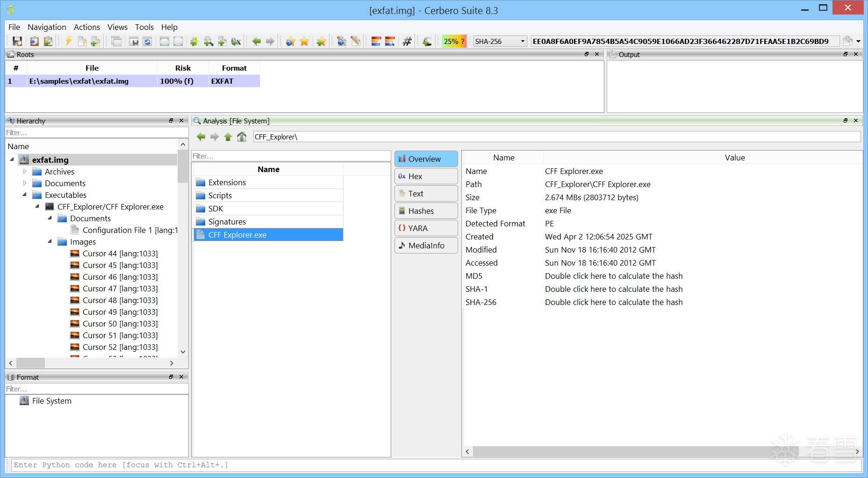Screen dimensions: 868x478
Task: Collapse the CFF_Explorer/CFF Explorer.exe node
Action: 37,207
